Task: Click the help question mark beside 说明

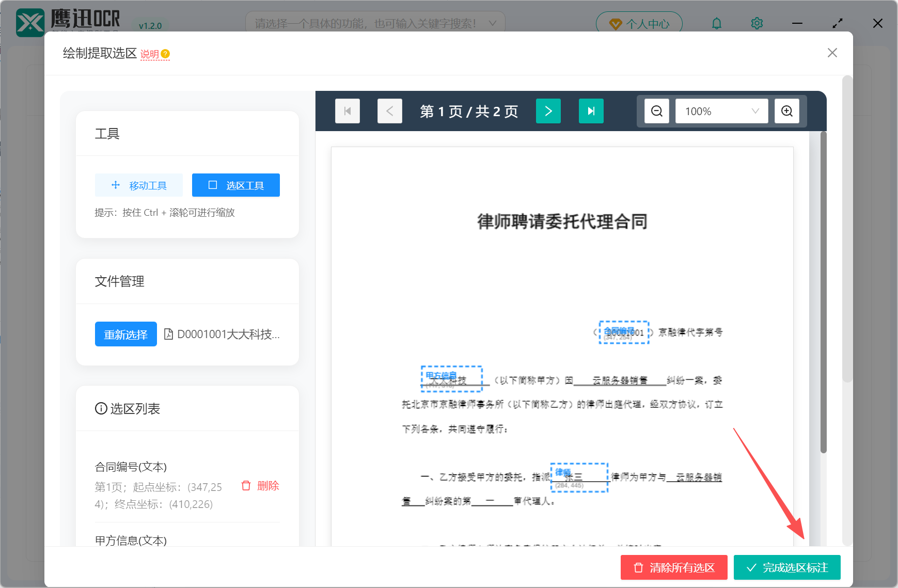Action: point(165,52)
